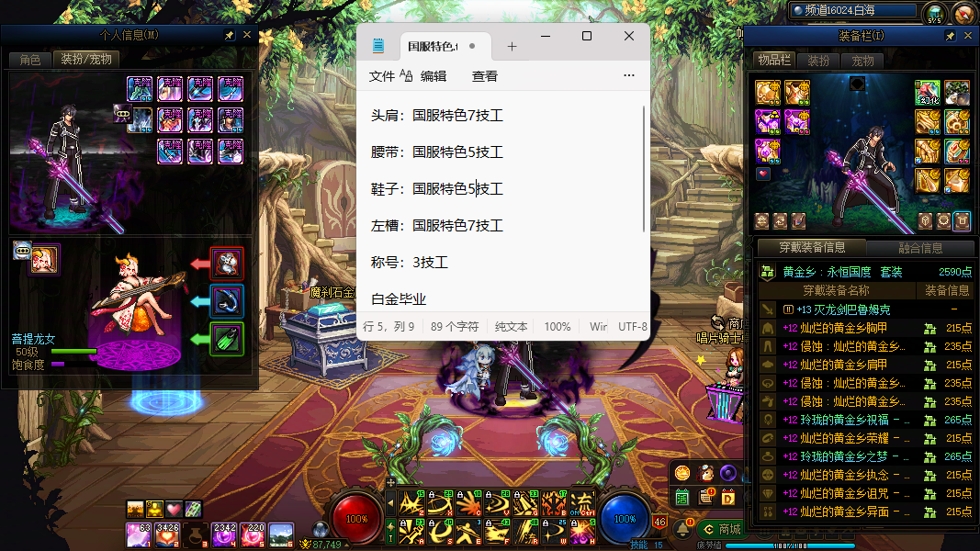Click the heart icon in equipment panel
Viewport: 980px width, 551px height.
tap(763, 174)
